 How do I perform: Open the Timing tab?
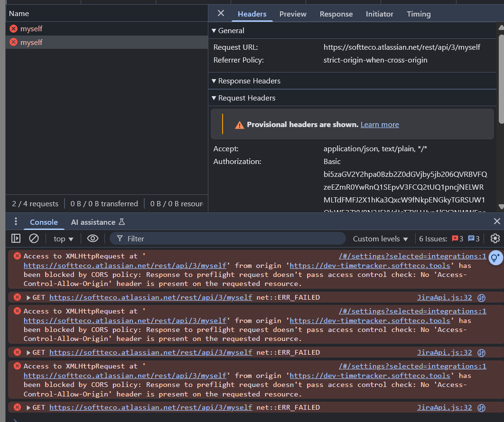tap(419, 14)
